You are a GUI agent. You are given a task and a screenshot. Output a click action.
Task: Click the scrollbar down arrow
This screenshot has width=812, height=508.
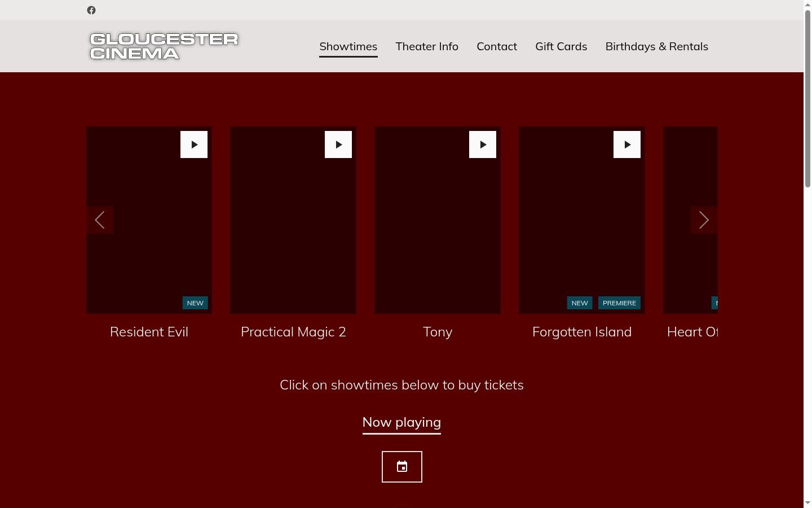tap(807, 503)
